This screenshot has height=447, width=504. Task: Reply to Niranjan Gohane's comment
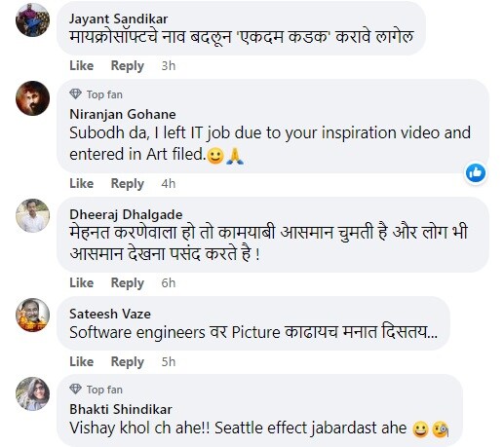click(128, 184)
